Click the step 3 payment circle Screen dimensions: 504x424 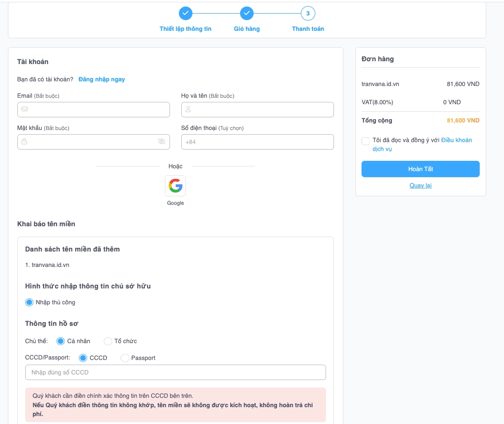coord(308,13)
